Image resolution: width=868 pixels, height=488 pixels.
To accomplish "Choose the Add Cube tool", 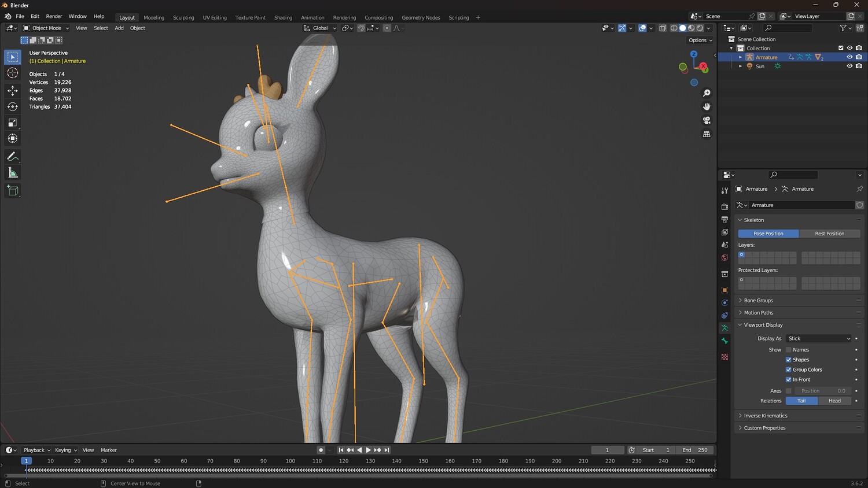I will click(13, 191).
